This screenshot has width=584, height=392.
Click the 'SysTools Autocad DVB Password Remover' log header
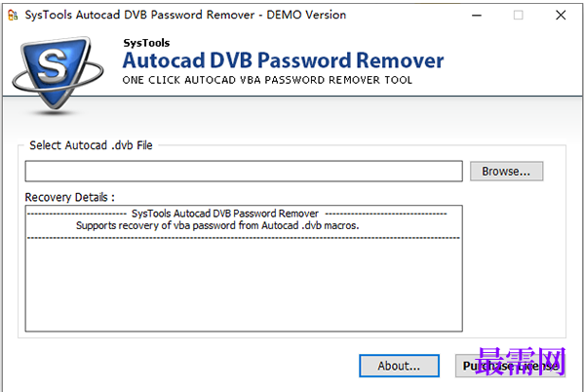pos(225,214)
